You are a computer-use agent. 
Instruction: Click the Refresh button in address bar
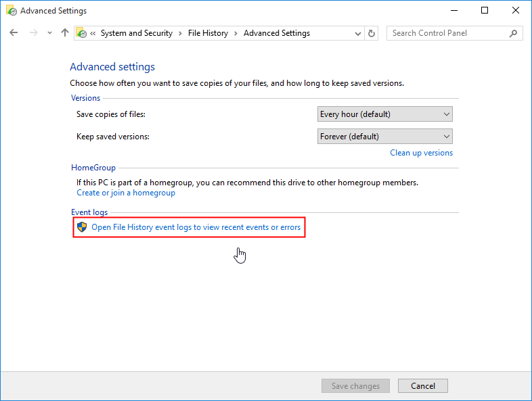372,33
